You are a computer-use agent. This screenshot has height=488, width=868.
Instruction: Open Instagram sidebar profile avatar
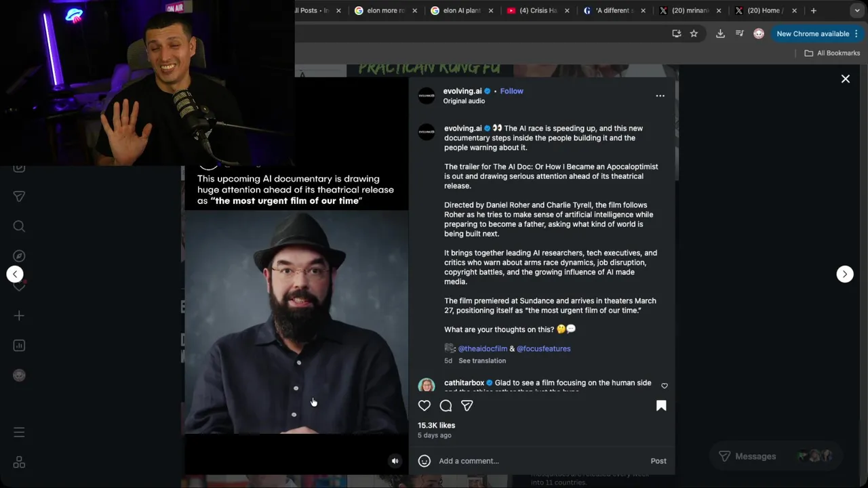click(x=19, y=375)
